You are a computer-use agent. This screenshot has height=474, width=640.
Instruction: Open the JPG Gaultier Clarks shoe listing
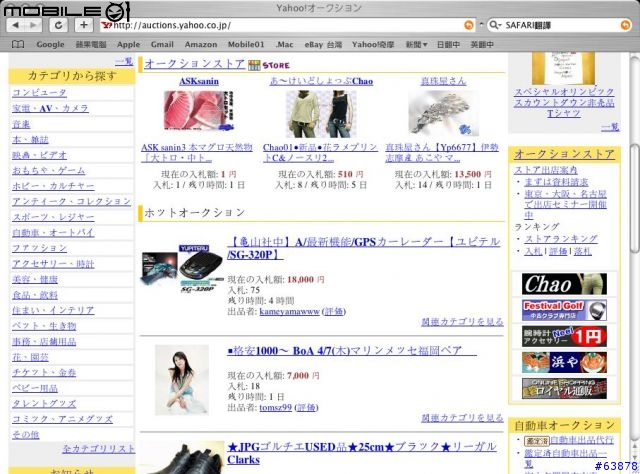click(362, 453)
